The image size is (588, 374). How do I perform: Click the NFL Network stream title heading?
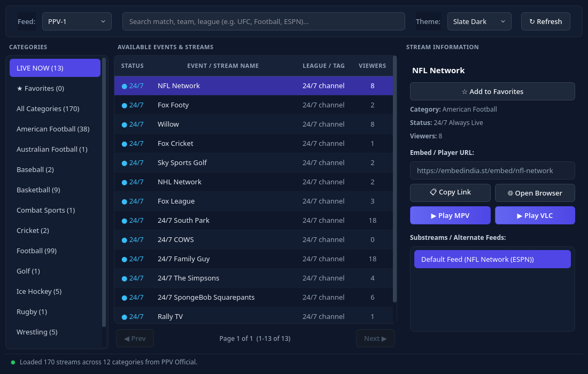pyautogui.click(x=438, y=71)
